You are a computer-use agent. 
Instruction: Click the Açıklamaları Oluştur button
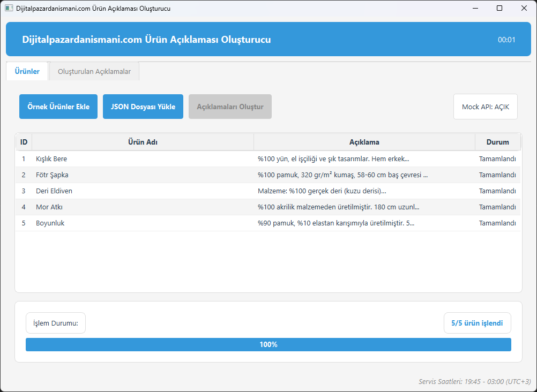pyautogui.click(x=230, y=107)
